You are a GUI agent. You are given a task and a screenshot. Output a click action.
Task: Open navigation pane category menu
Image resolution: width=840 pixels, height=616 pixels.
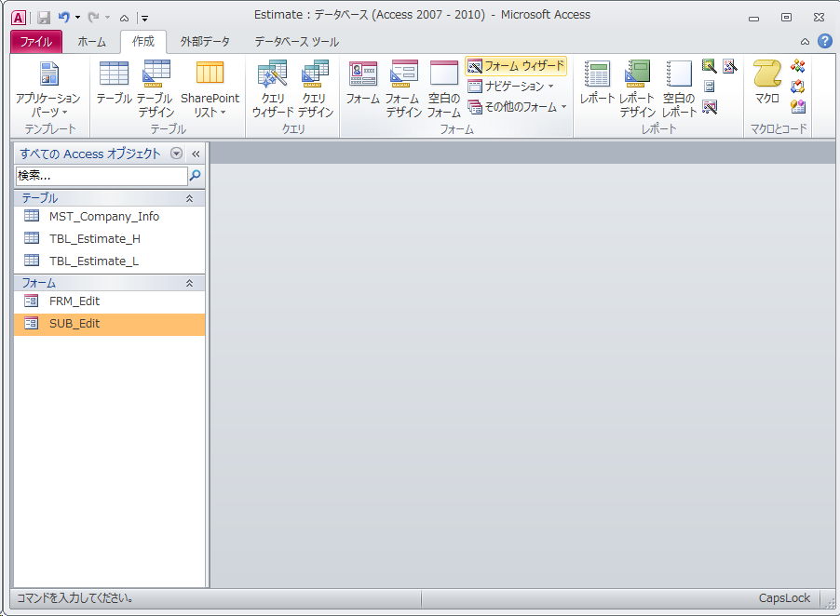[x=176, y=154]
